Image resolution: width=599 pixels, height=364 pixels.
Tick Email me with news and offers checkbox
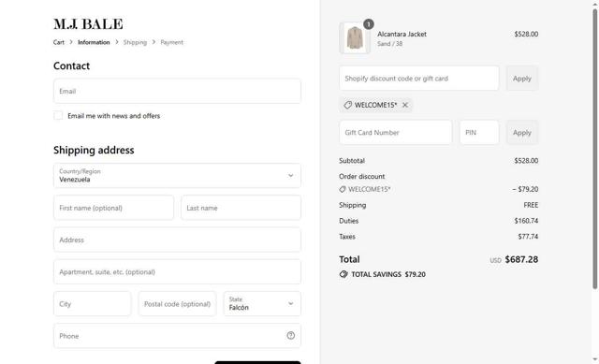(58, 115)
